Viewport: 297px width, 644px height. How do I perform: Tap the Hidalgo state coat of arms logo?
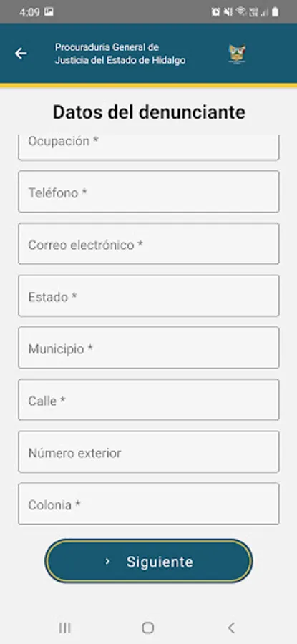pos(237,54)
